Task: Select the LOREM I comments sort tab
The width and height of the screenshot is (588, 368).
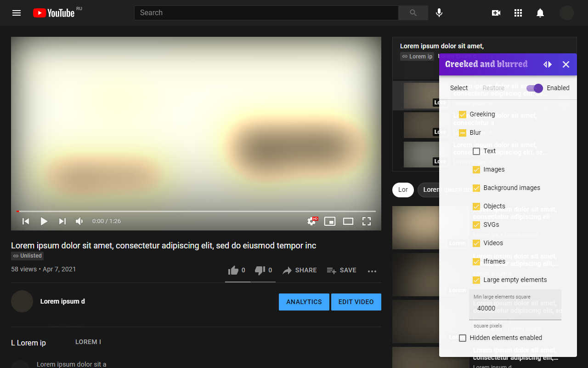Action: click(x=88, y=342)
